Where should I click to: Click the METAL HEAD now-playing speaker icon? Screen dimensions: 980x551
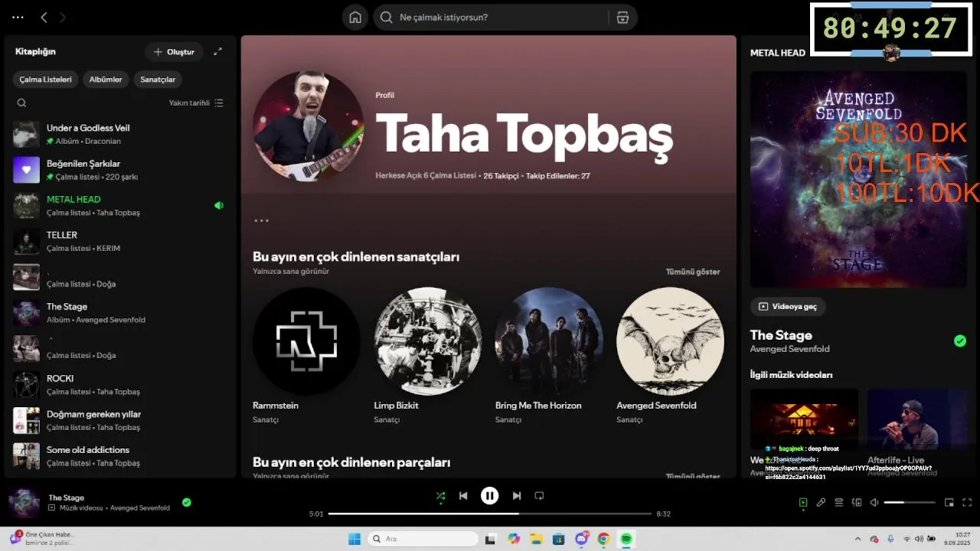(x=219, y=205)
